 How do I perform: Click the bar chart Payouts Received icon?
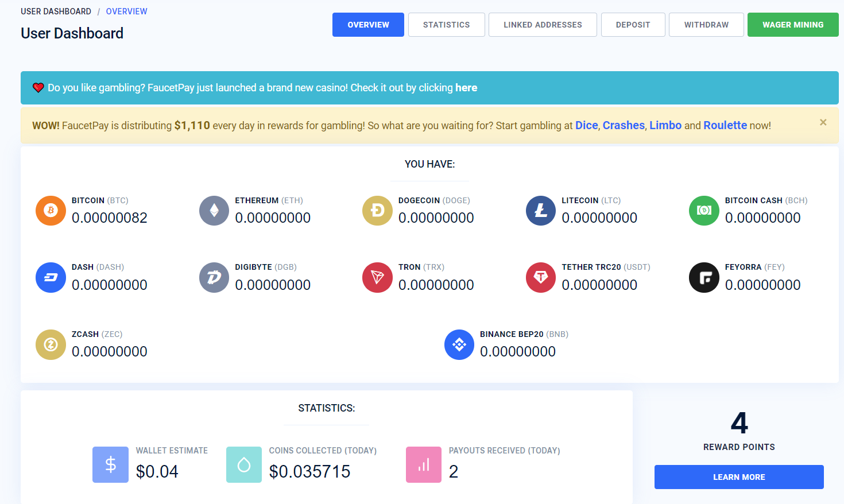pyautogui.click(x=424, y=464)
